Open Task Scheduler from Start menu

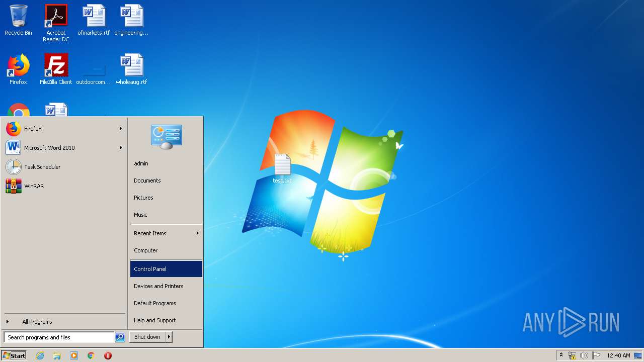pos(64,167)
